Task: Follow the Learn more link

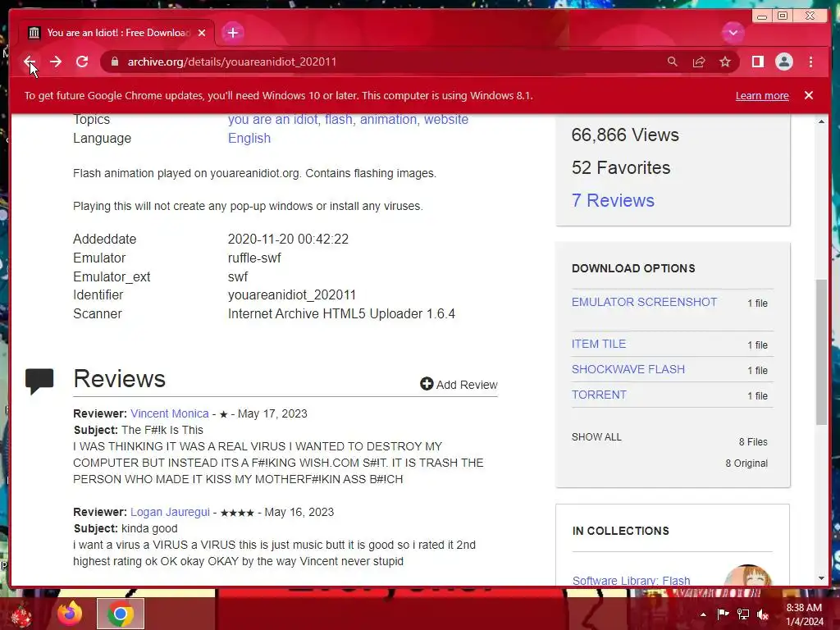Action: click(762, 96)
